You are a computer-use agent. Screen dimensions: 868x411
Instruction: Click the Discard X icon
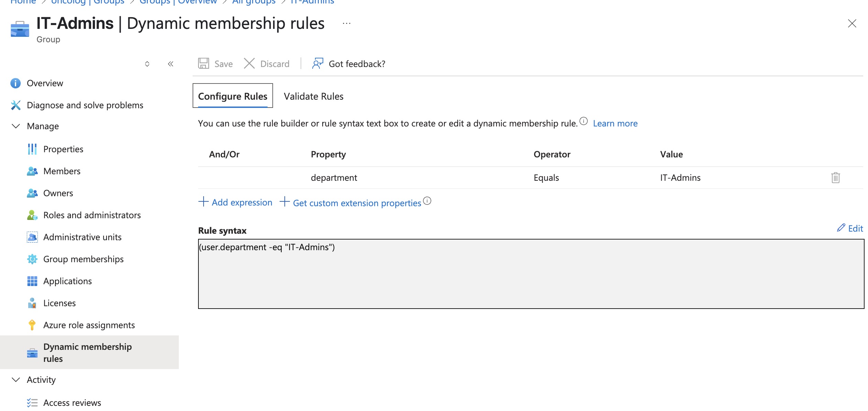tap(249, 64)
